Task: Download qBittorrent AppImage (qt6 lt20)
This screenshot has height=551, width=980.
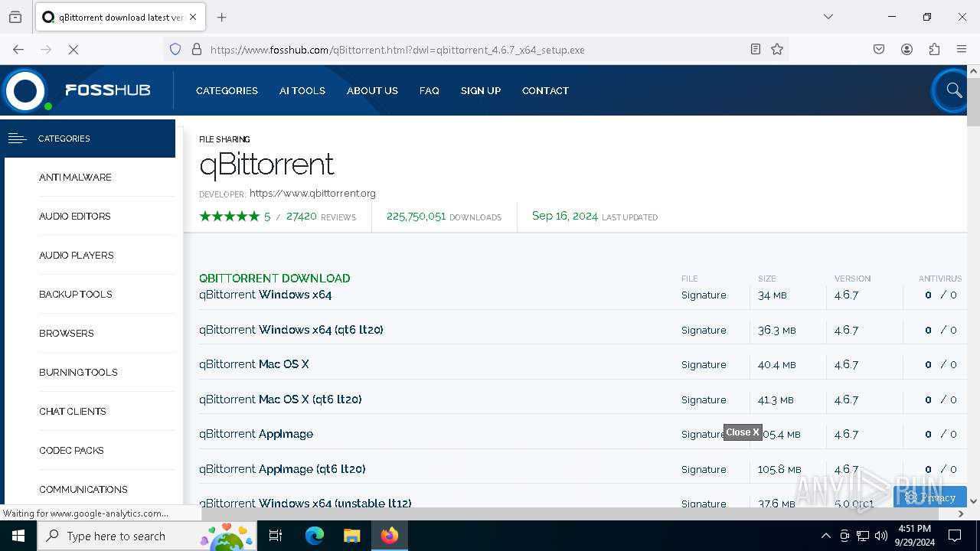Action: [282, 469]
